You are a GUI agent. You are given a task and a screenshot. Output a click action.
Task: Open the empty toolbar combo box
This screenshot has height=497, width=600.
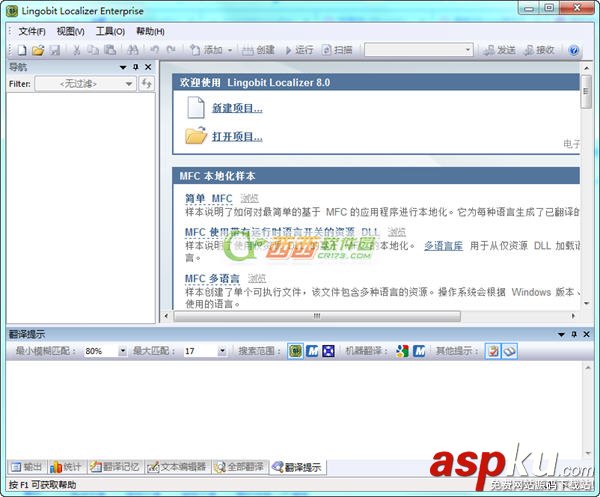click(x=419, y=50)
